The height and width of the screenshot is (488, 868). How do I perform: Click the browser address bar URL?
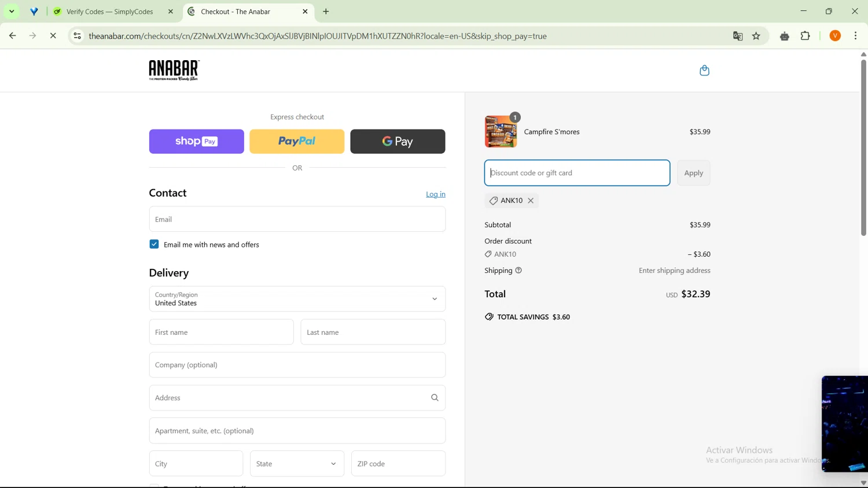point(318,36)
